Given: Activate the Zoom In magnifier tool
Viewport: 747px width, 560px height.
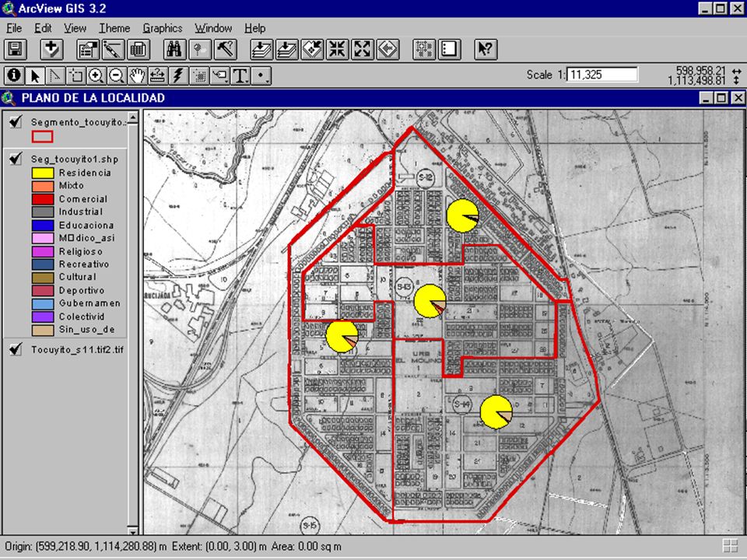Looking at the screenshot, I should [x=96, y=75].
